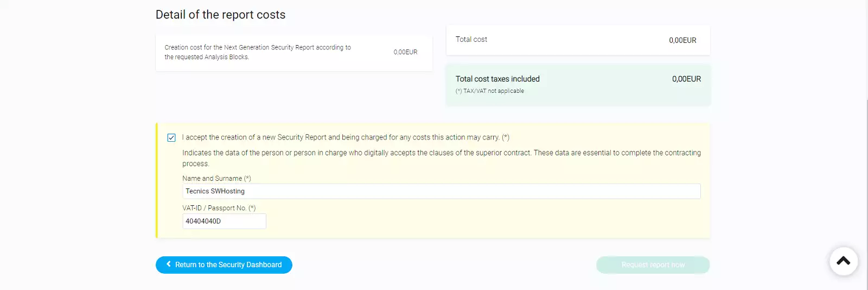Image resolution: width=868 pixels, height=290 pixels.
Task: Click the left chevron on Return button
Action: 169,264
